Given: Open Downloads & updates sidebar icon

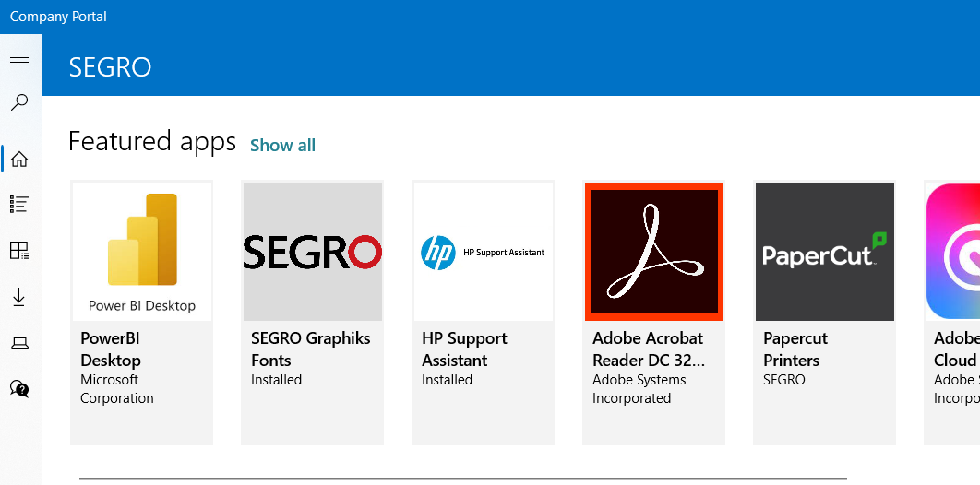Looking at the screenshot, I should [19, 297].
